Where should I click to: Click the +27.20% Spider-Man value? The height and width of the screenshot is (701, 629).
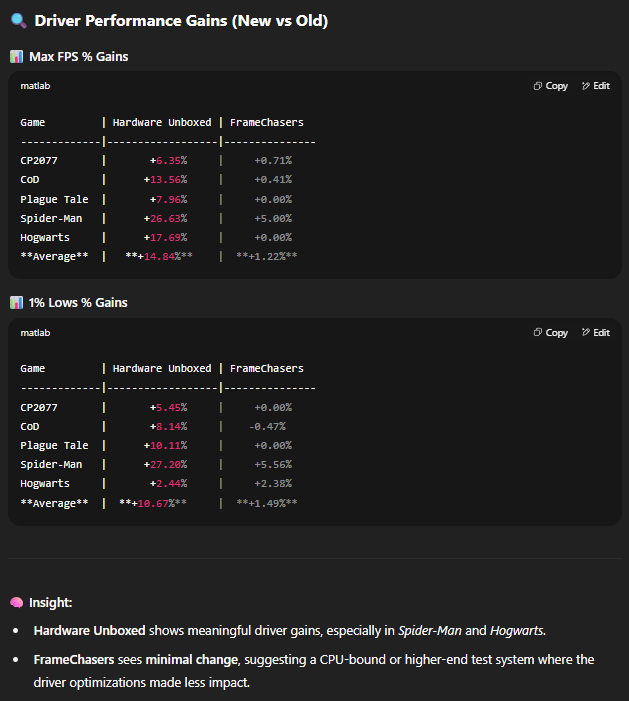[165, 465]
